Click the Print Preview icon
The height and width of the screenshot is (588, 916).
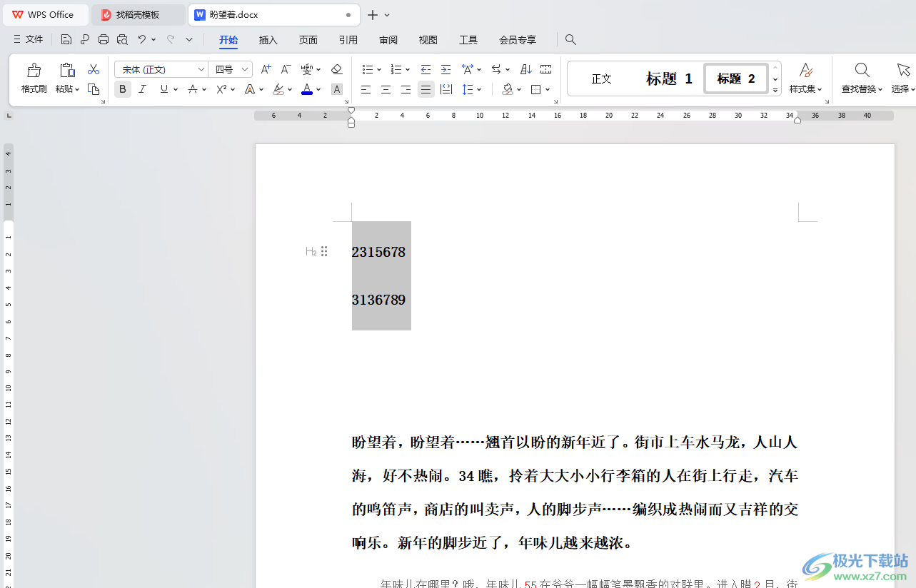[122, 40]
